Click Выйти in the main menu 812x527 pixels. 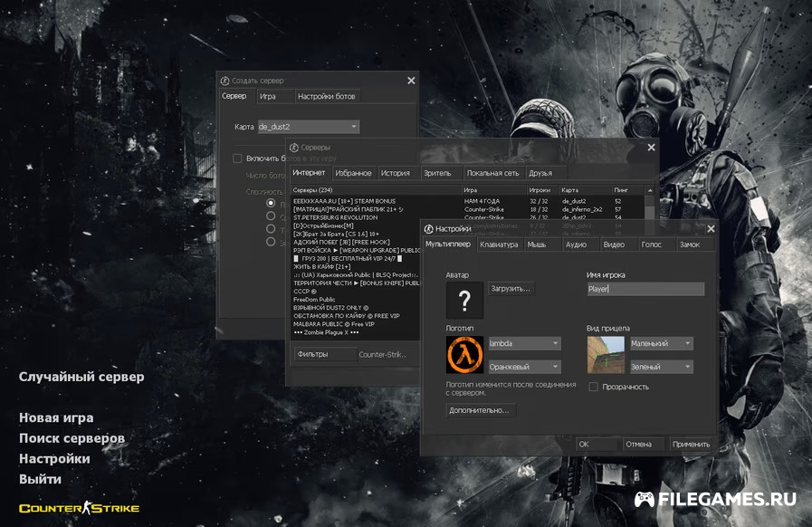point(40,479)
